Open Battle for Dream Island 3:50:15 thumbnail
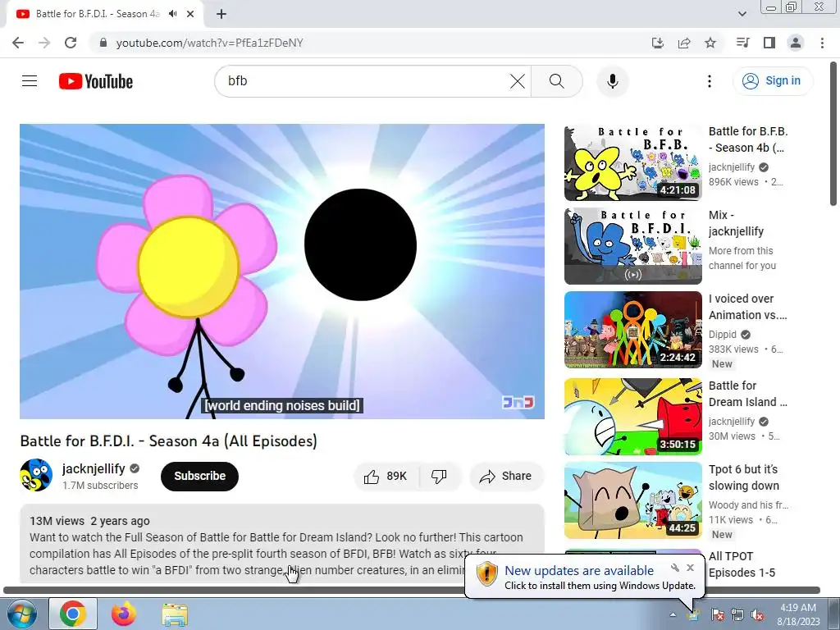The width and height of the screenshot is (840, 630). pyautogui.click(x=632, y=416)
